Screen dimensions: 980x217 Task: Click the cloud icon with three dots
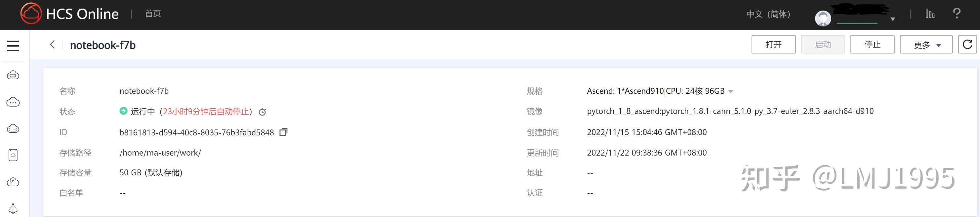(13, 102)
